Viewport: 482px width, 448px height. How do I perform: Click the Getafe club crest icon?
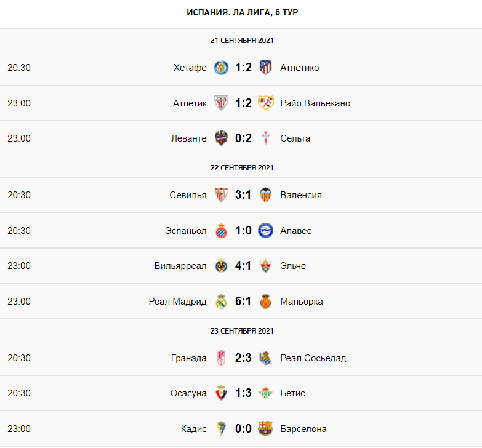221,68
